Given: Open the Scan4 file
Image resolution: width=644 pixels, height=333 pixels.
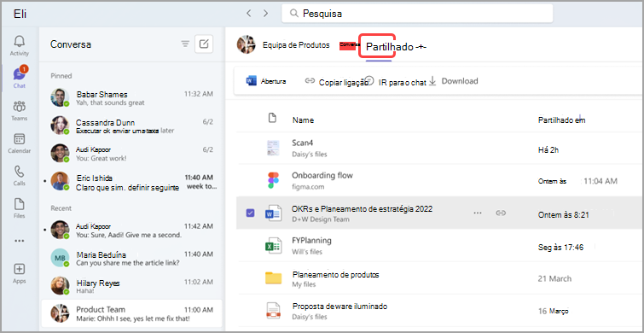Looking at the screenshot, I should click(x=303, y=143).
